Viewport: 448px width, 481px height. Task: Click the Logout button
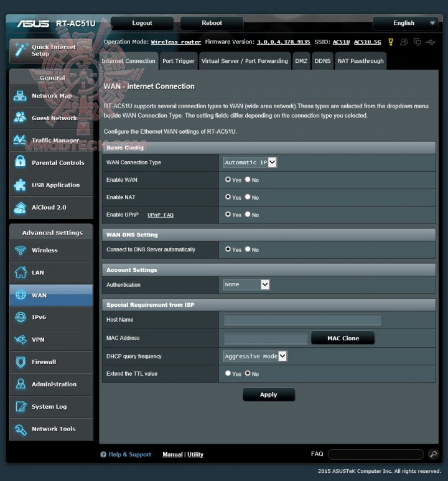coord(142,23)
